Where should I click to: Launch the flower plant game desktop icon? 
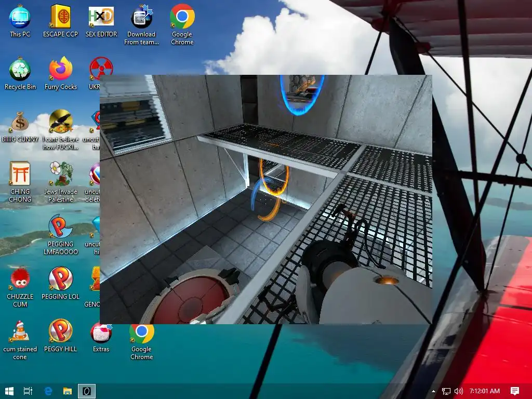[x=61, y=182]
